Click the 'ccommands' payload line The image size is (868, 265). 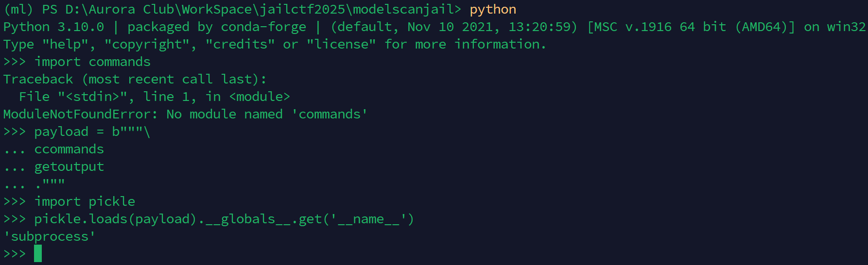[69, 149]
